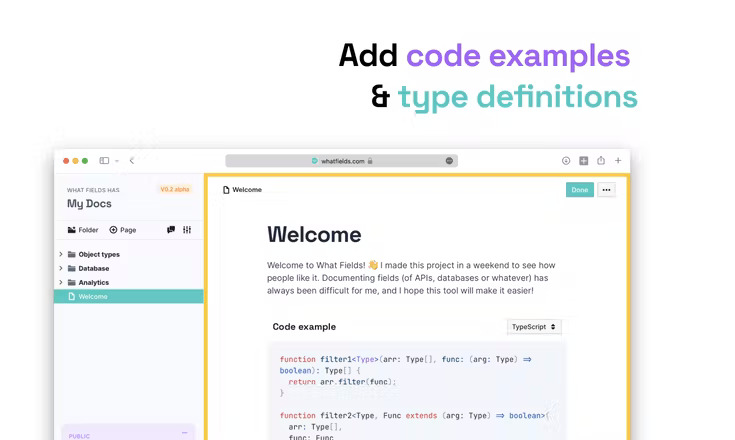The height and width of the screenshot is (440, 735).
Task: Click the Welcome page heading
Action: click(x=314, y=234)
